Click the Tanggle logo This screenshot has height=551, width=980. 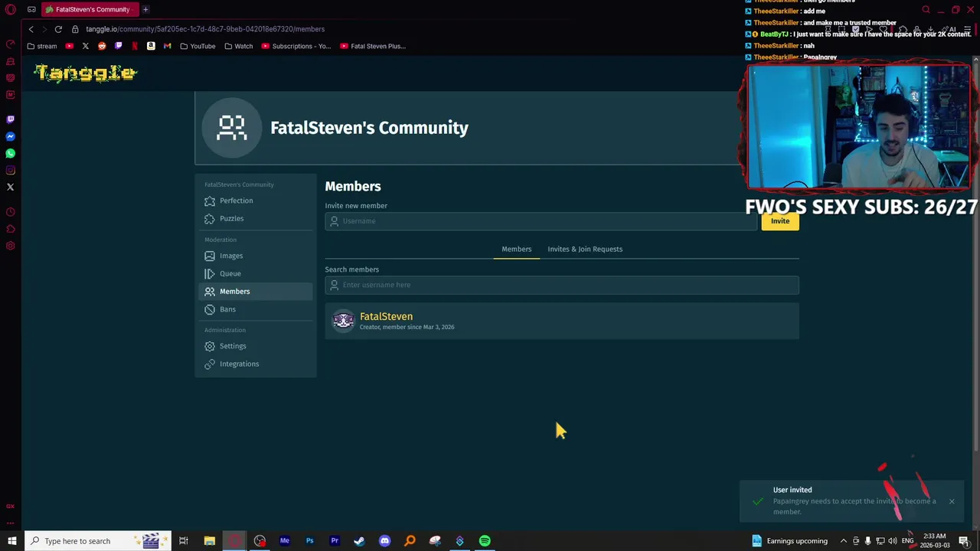[85, 73]
